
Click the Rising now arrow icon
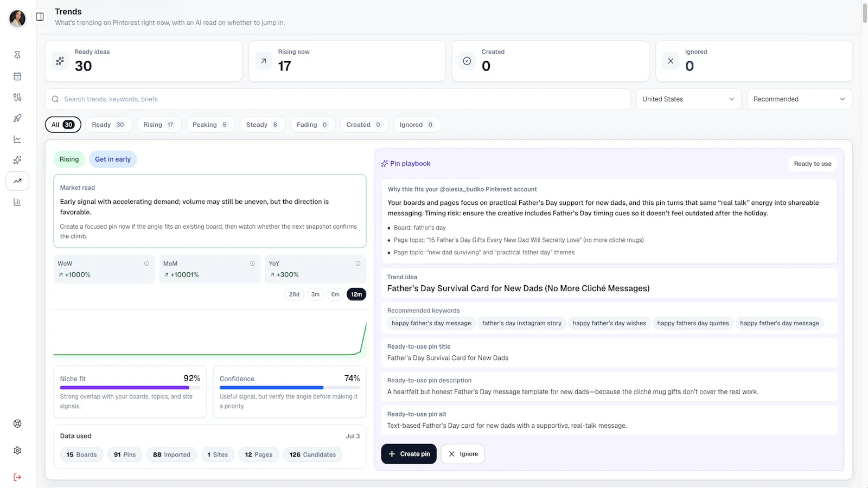tap(264, 61)
